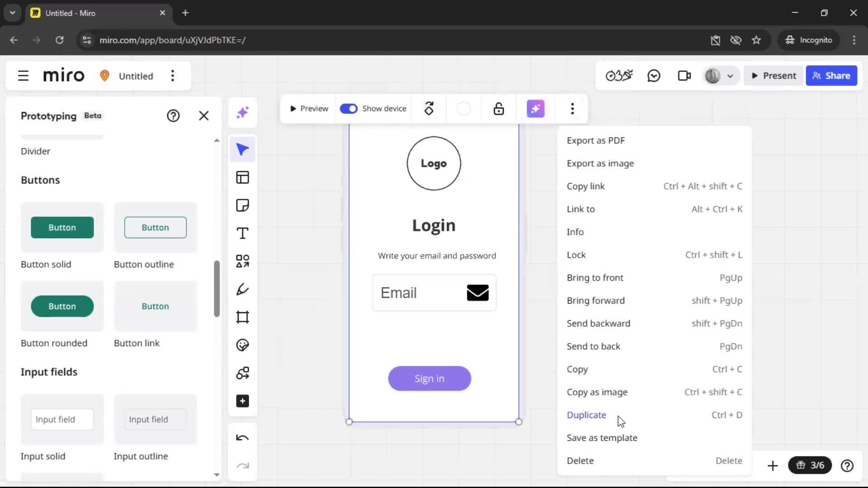Open Miro AI sparkle tool in toolbar
The width and height of the screenshot is (868, 488).
pos(243,112)
